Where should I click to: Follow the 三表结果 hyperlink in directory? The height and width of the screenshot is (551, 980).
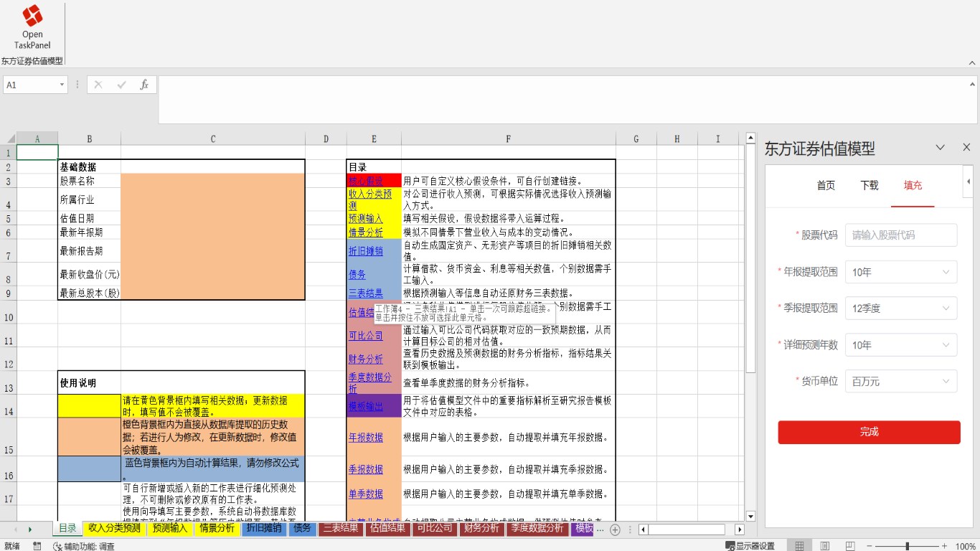point(365,293)
